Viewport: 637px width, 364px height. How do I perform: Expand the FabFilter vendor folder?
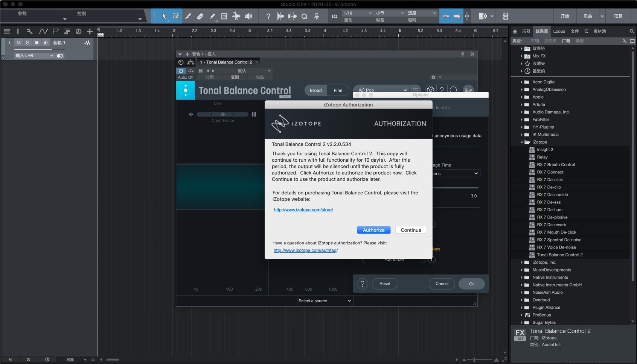[x=521, y=120]
